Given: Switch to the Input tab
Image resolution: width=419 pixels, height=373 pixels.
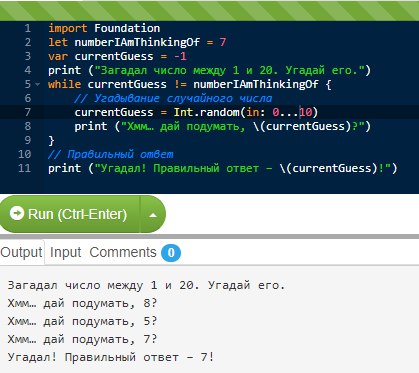Looking at the screenshot, I should [x=66, y=252].
